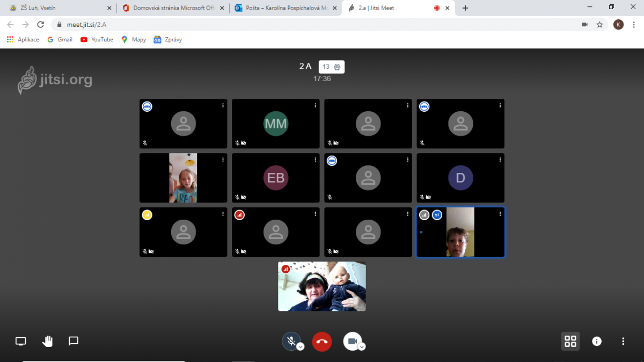Select the EB participant tile
Viewport: 644px width, 362px height.
[x=276, y=178]
